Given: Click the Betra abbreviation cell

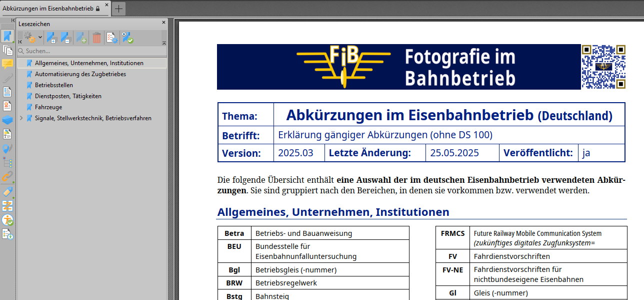Looking at the screenshot, I should pos(234,233).
